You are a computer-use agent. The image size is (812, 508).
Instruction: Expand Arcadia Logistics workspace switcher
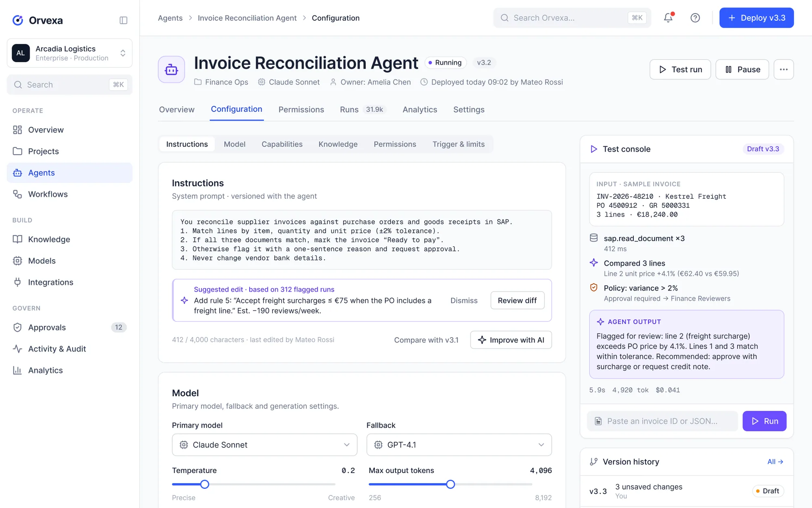(70, 53)
